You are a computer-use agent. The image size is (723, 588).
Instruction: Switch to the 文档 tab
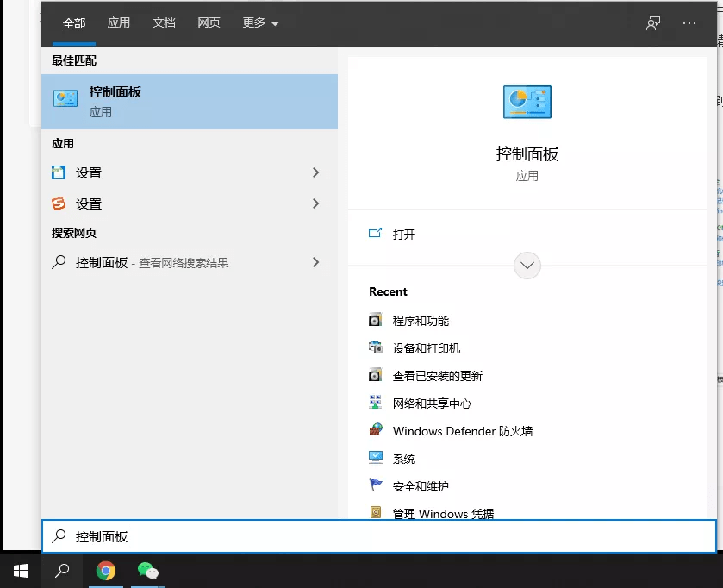[164, 23]
